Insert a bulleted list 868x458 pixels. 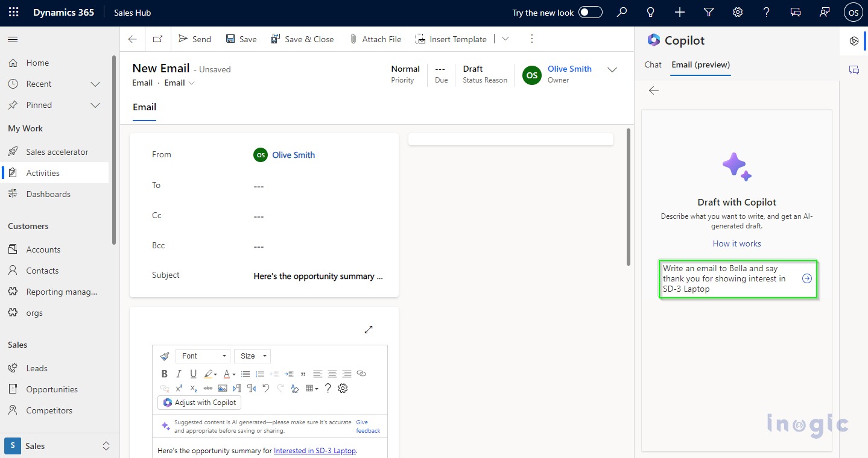click(246, 374)
